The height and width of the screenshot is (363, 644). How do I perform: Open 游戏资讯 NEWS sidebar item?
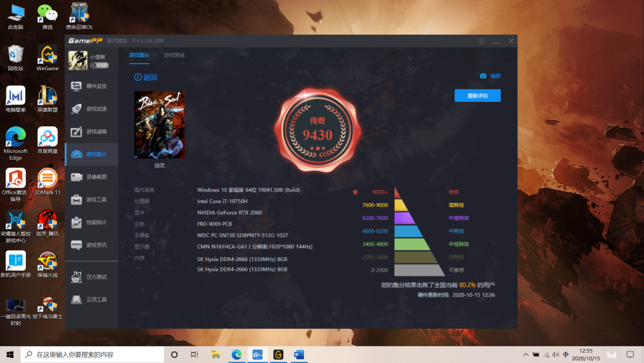point(91,245)
